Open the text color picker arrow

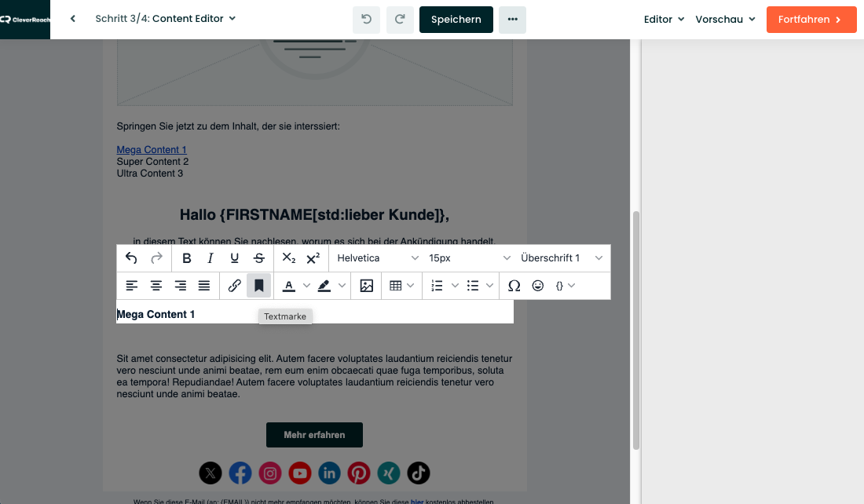307,285
